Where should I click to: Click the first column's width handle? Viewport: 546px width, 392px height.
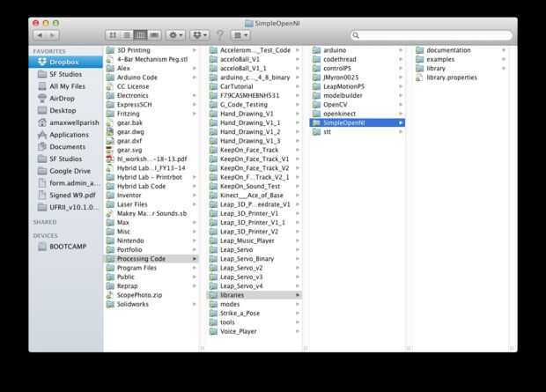[x=202, y=348]
